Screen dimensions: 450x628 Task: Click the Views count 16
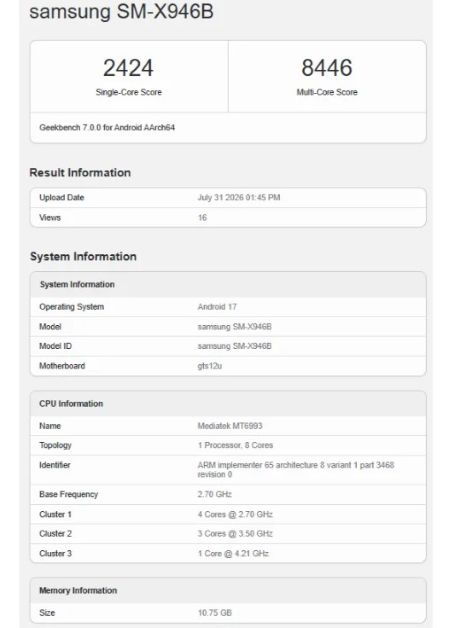pyautogui.click(x=202, y=217)
